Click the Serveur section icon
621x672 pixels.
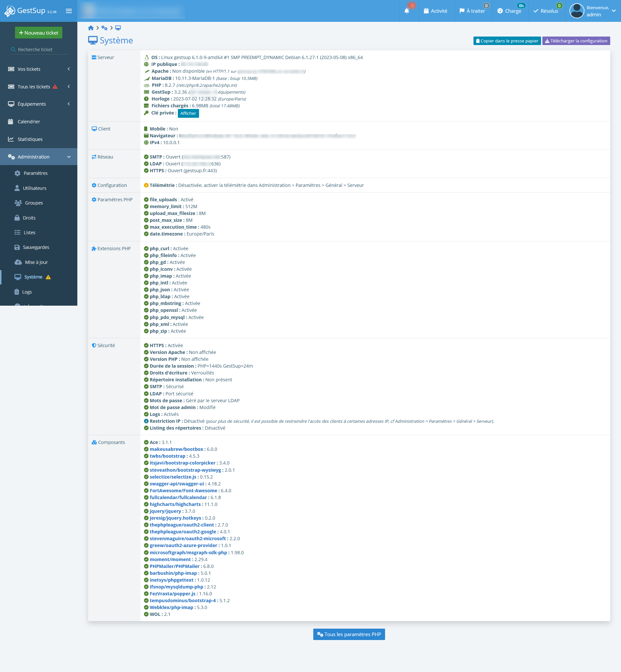[x=94, y=57]
